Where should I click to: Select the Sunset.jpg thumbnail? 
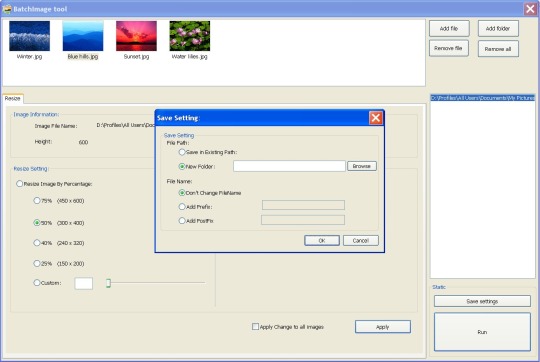136,36
